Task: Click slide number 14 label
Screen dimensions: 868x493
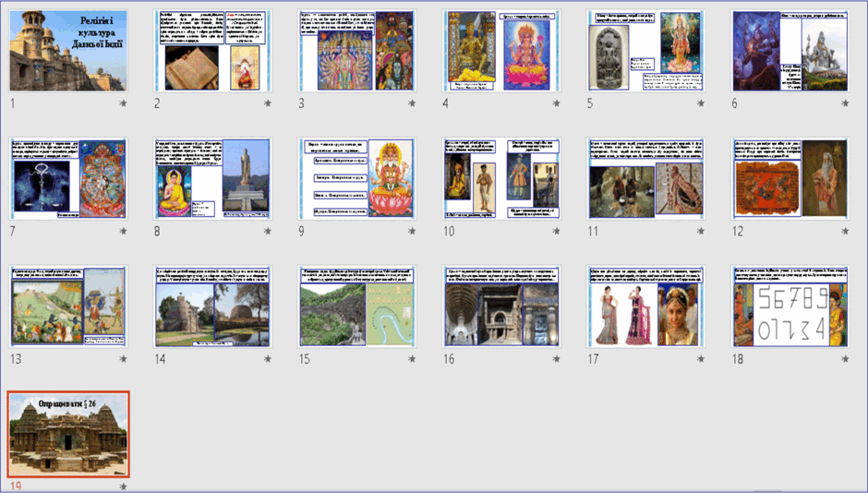Action: [x=161, y=359]
